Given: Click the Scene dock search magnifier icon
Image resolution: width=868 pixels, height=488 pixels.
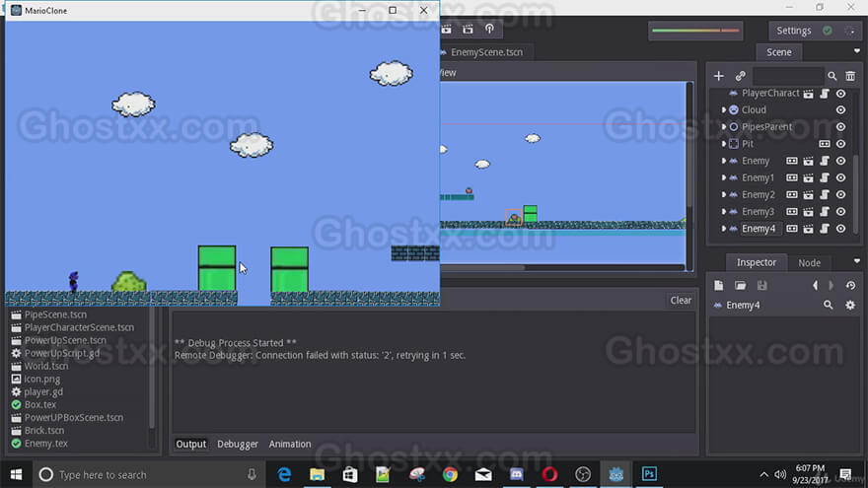Looking at the screenshot, I should coord(832,76).
